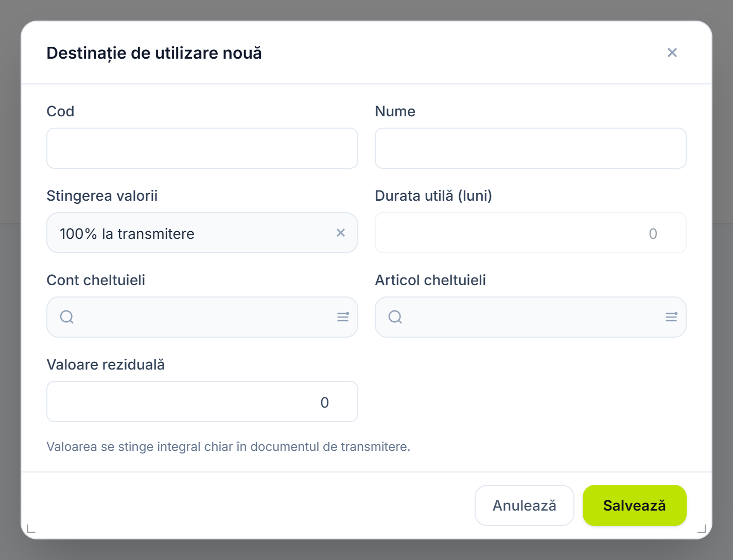Select the Durata utilă (luni) number field
This screenshot has height=560, width=733.
531,233
